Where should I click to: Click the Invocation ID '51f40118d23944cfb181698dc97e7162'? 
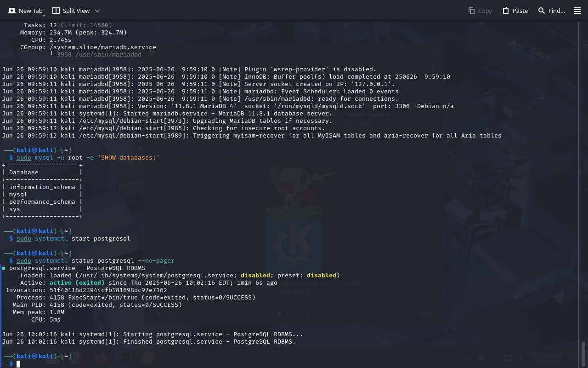pyautogui.click(x=108, y=290)
